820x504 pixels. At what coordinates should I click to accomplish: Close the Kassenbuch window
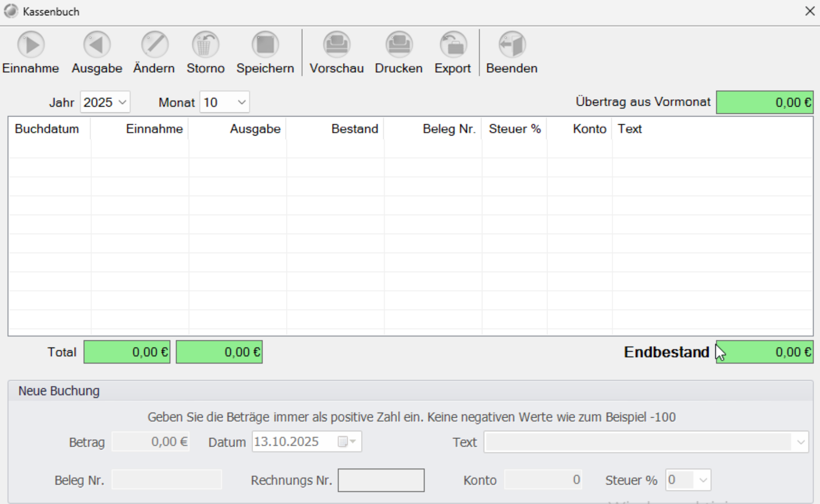tap(810, 11)
